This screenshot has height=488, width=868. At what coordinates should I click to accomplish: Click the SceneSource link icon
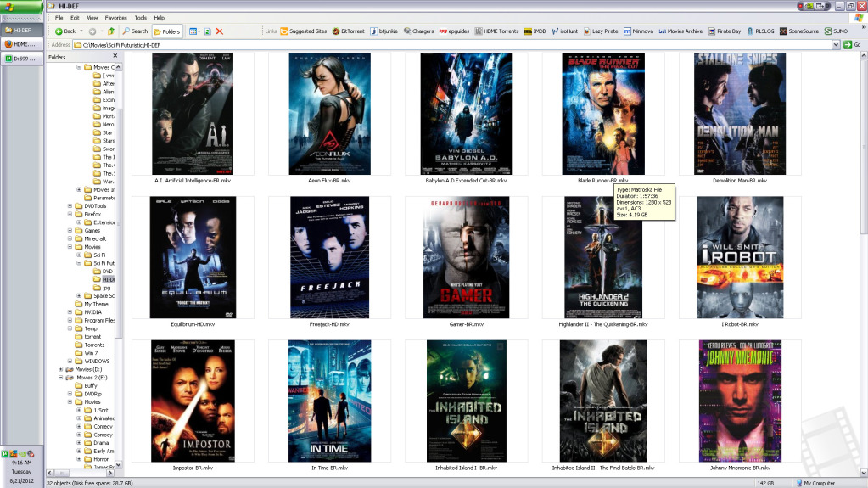783,31
